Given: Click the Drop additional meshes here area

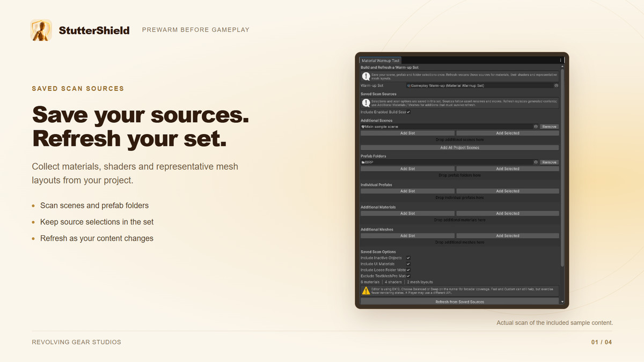Looking at the screenshot, I should point(459,242).
